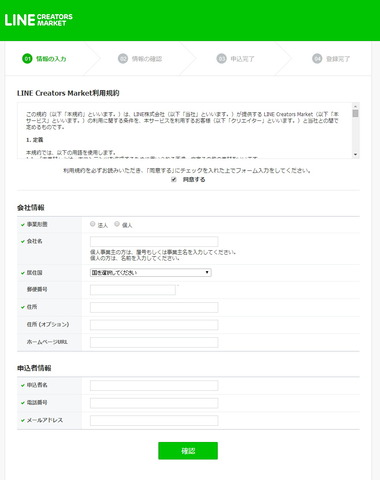Image resolution: width=380 pixels, height=480 pixels.
Task: Click the LINE Creators Market利用規約 heading
Action: [68, 93]
